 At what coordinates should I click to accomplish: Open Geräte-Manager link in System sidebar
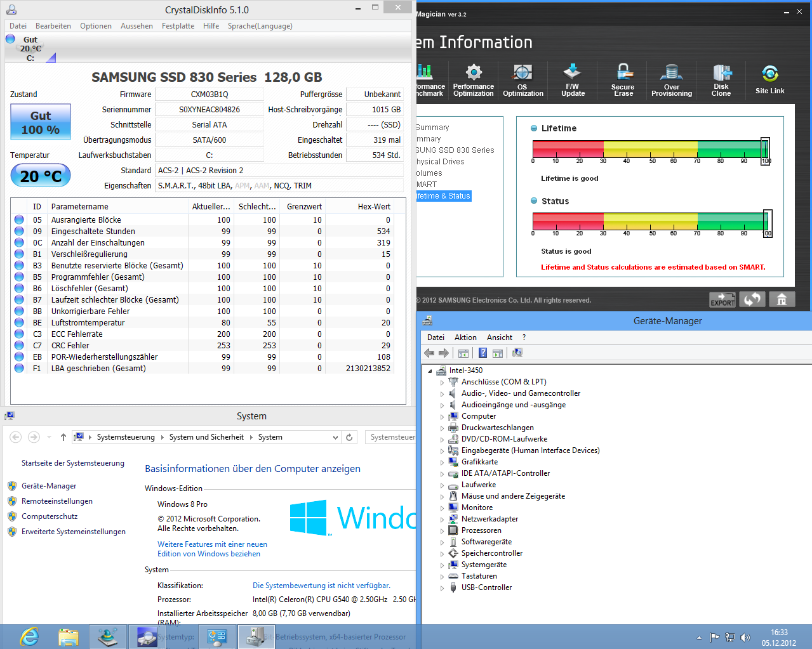point(49,486)
